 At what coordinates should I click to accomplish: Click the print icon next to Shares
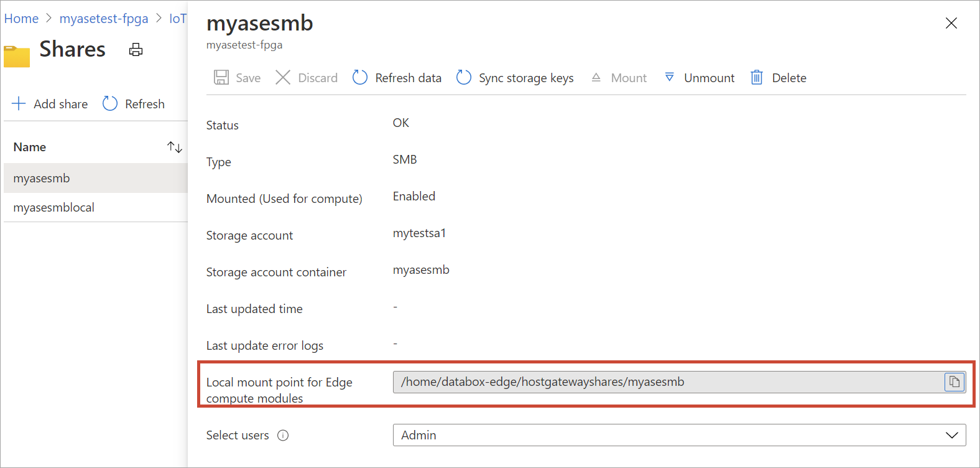[x=136, y=50]
